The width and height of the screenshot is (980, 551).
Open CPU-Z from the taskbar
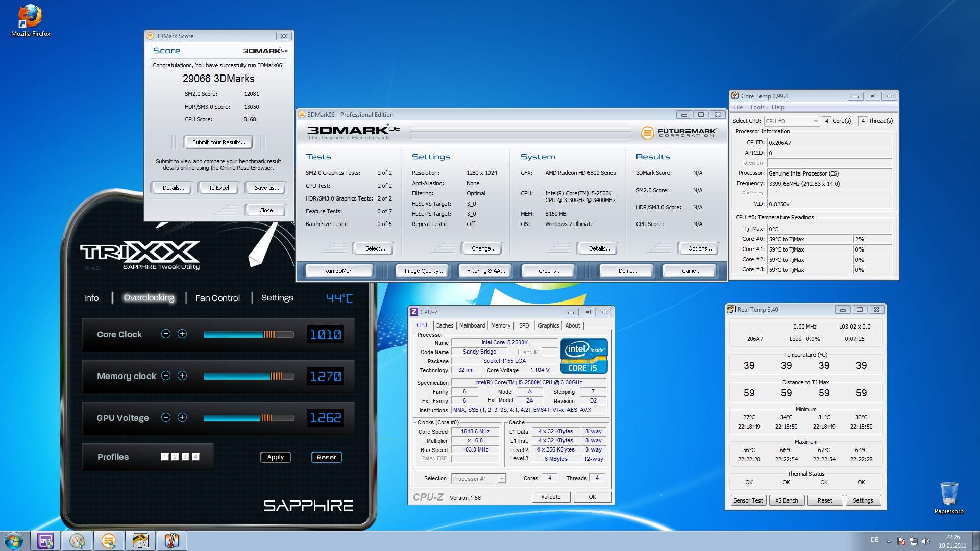[45, 541]
